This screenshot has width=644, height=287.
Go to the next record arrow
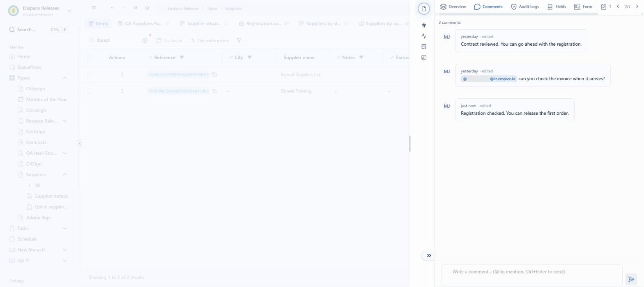point(637,7)
